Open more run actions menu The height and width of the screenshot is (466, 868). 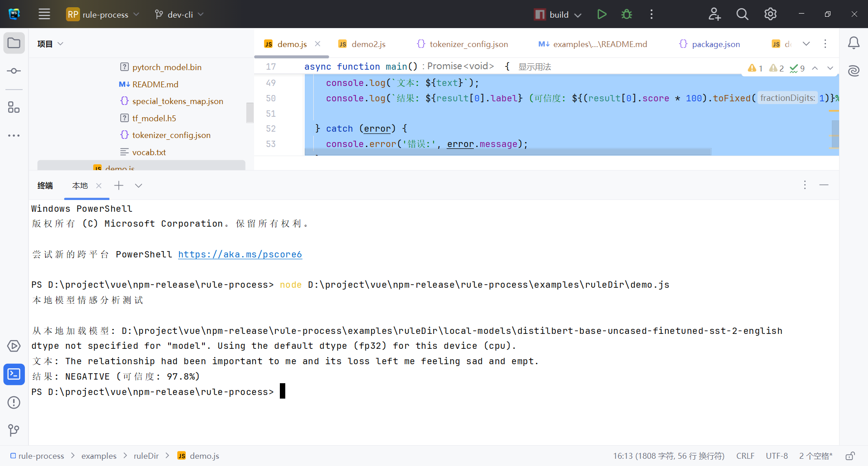pos(651,14)
